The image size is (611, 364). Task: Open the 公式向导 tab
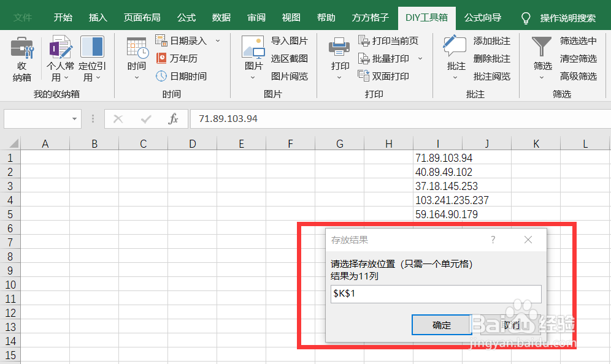pos(483,18)
